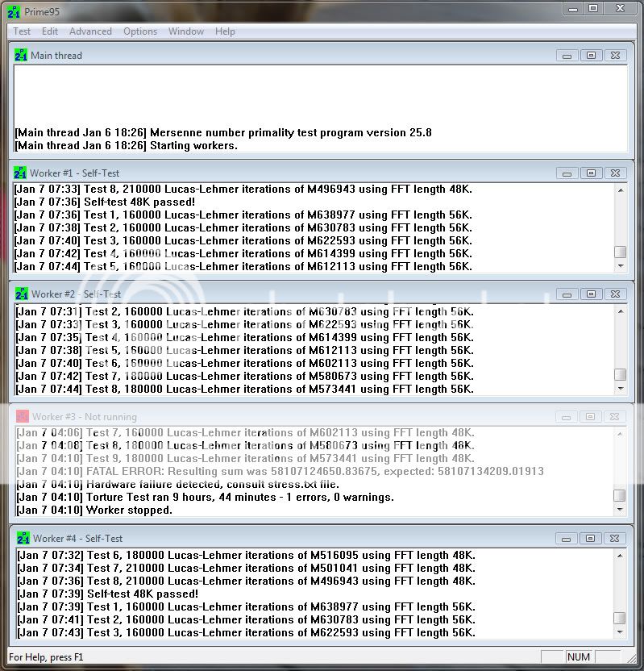Click the Worker #1 'Self-test 48K passed!' line

tap(105, 202)
